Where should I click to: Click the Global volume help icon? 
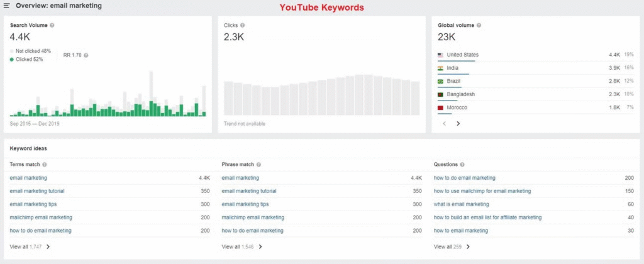pyautogui.click(x=479, y=25)
